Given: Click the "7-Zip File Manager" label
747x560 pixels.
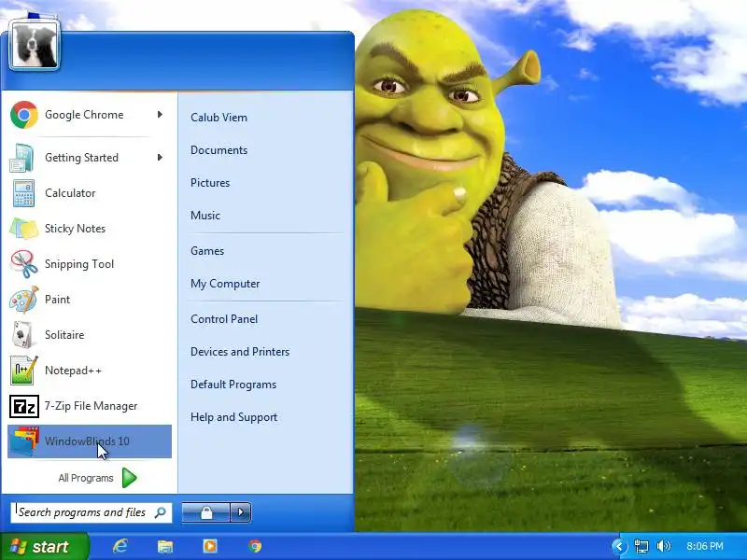Looking at the screenshot, I should click(x=91, y=406).
